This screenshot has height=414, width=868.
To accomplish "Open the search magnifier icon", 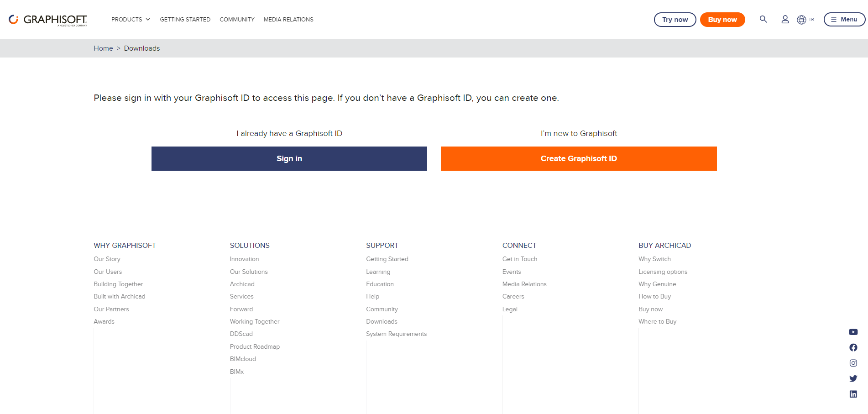I will (763, 19).
